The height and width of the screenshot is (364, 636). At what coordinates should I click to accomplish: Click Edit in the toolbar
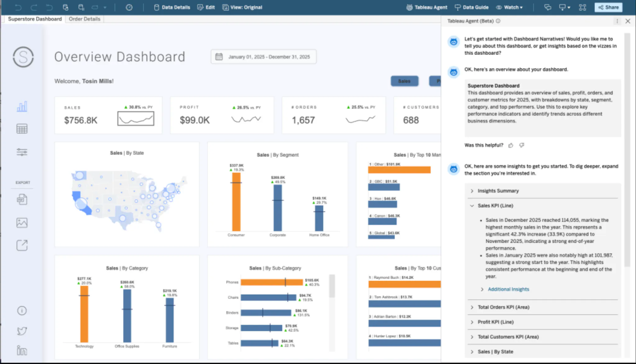coord(206,7)
